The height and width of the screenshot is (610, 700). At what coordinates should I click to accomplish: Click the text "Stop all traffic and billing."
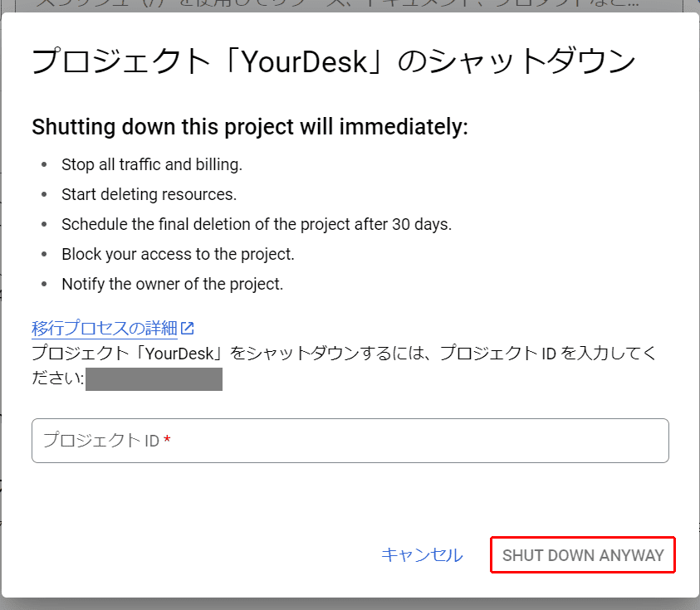(x=152, y=164)
